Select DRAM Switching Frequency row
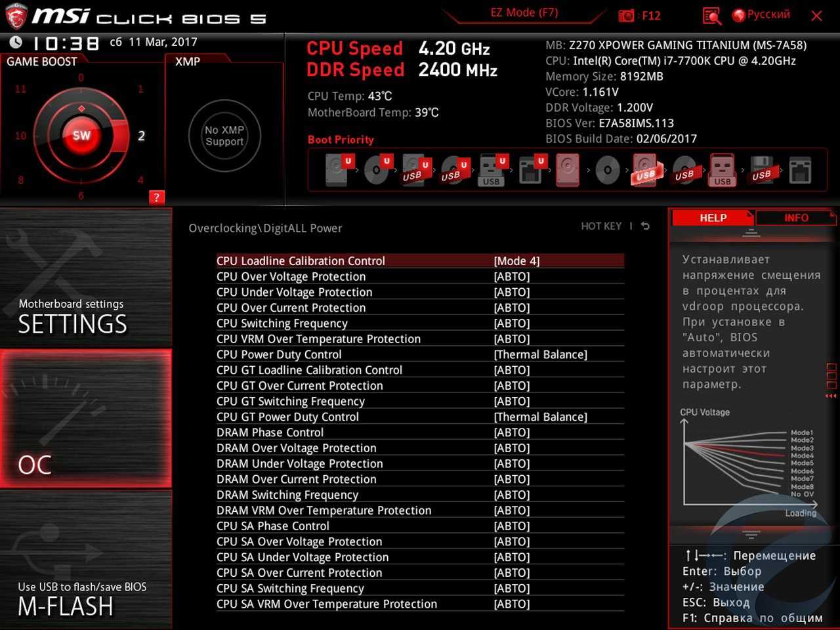 [x=287, y=495]
